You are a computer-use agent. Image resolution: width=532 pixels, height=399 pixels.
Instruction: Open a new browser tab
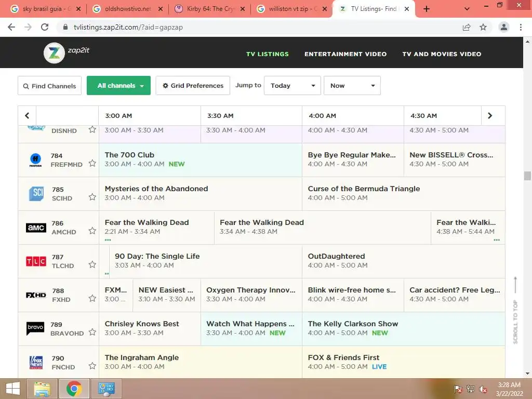point(427,9)
